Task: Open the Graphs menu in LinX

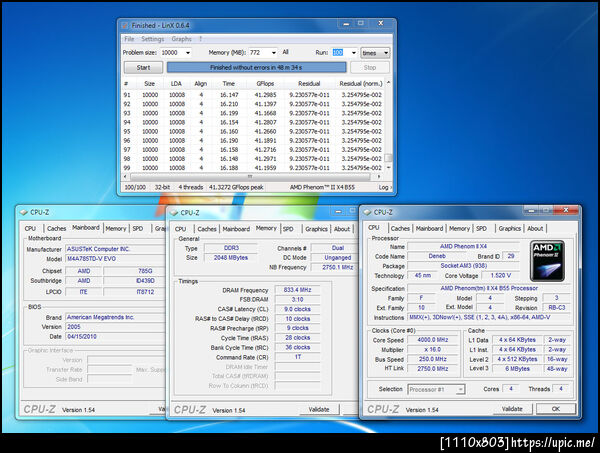Action: (181, 38)
